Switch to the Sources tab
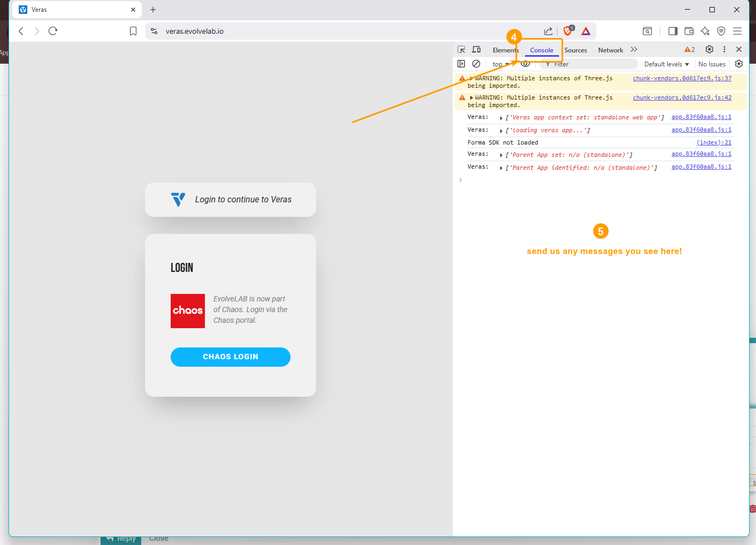 [576, 50]
